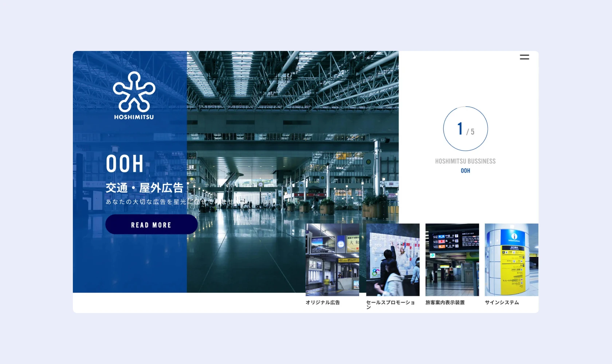Open the hamburger menu icon
This screenshot has height=364, width=612.
pyautogui.click(x=524, y=57)
